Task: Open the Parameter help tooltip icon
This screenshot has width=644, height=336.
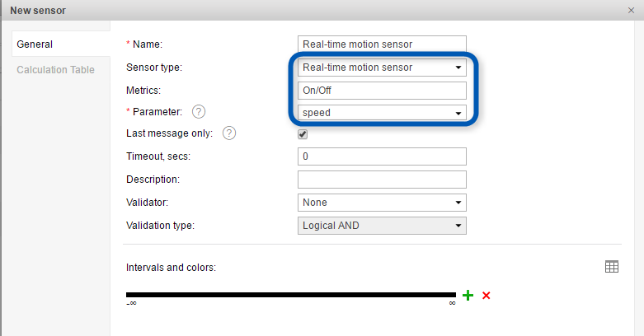Action: click(x=198, y=112)
